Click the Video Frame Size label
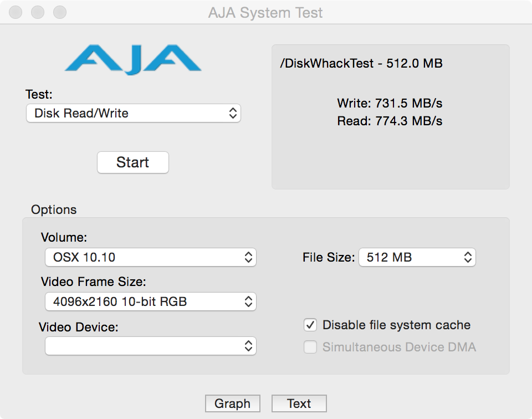Image resolution: width=532 pixels, height=419 pixels. (93, 282)
